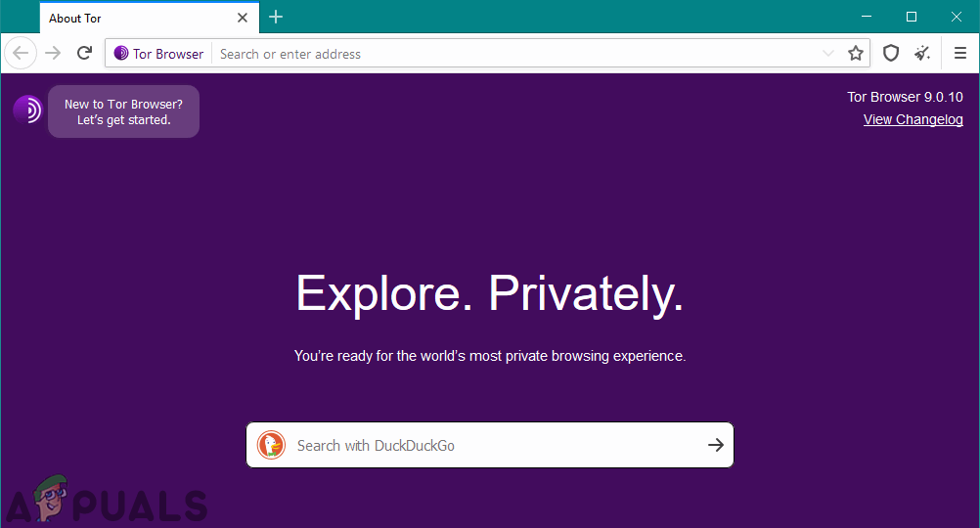Open a new tab with plus

pos(276,18)
